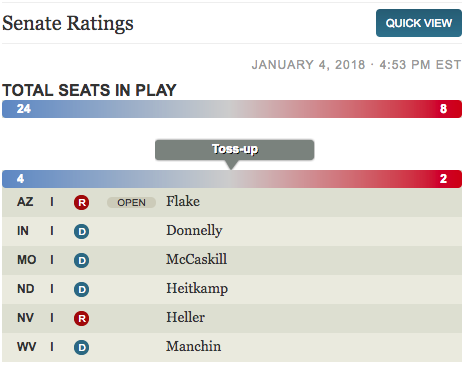Click the red R icon for Arizona
The height and width of the screenshot is (371, 468).
81,202
